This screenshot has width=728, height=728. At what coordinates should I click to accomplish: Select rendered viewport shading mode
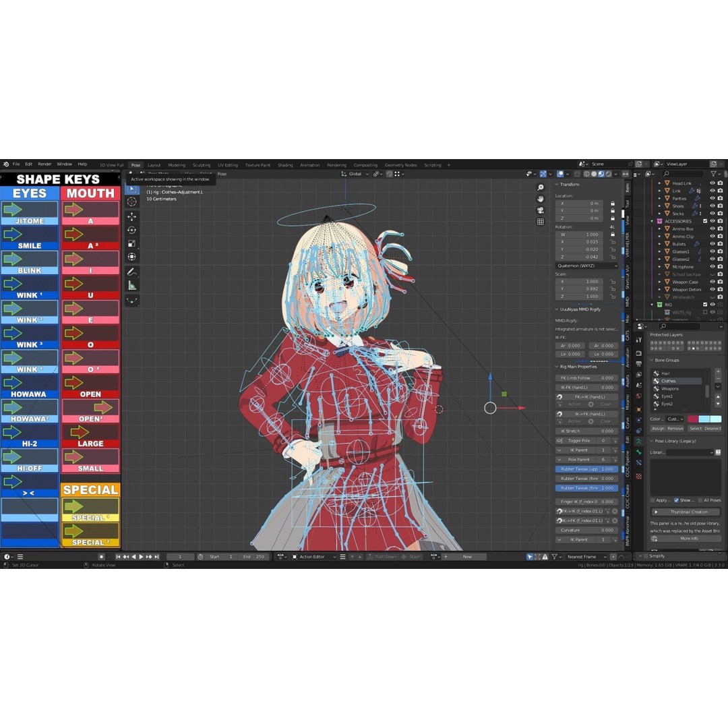pos(608,174)
